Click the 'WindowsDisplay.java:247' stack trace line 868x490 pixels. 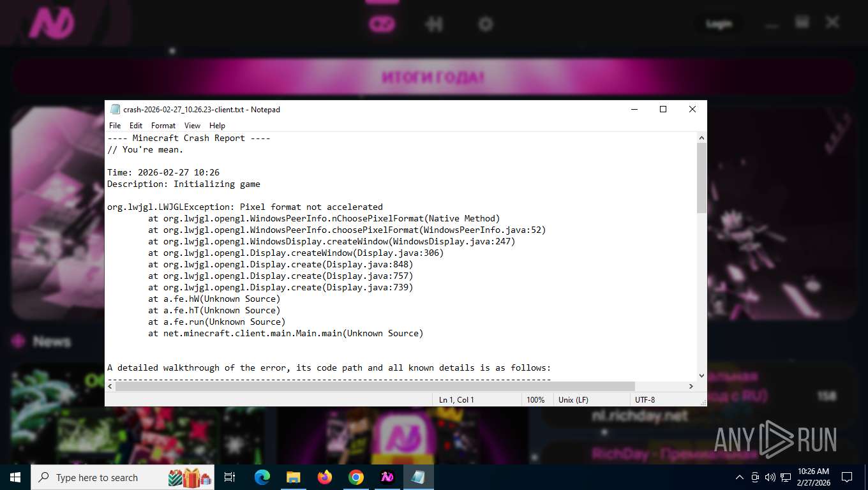pyautogui.click(x=332, y=241)
